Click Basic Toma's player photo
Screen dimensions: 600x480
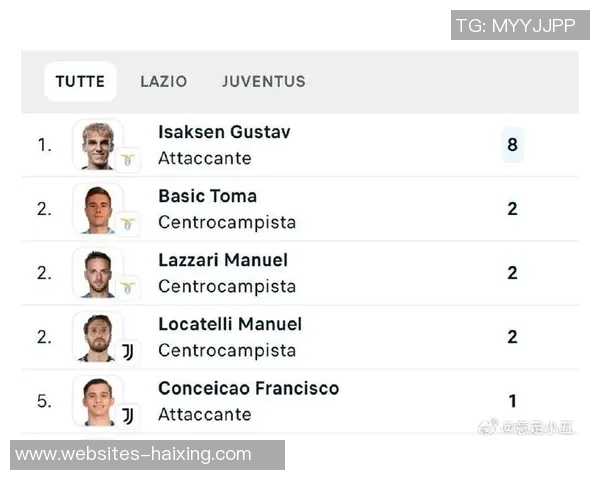(98, 209)
